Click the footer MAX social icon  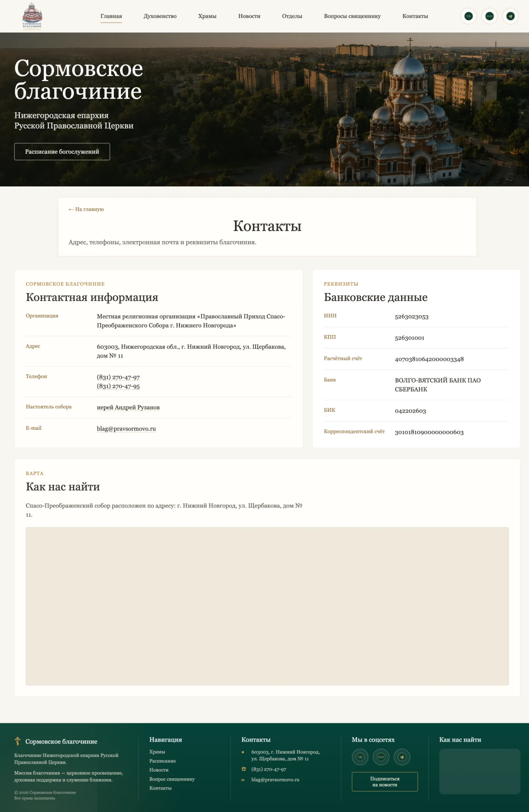pyautogui.click(x=381, y=757)
